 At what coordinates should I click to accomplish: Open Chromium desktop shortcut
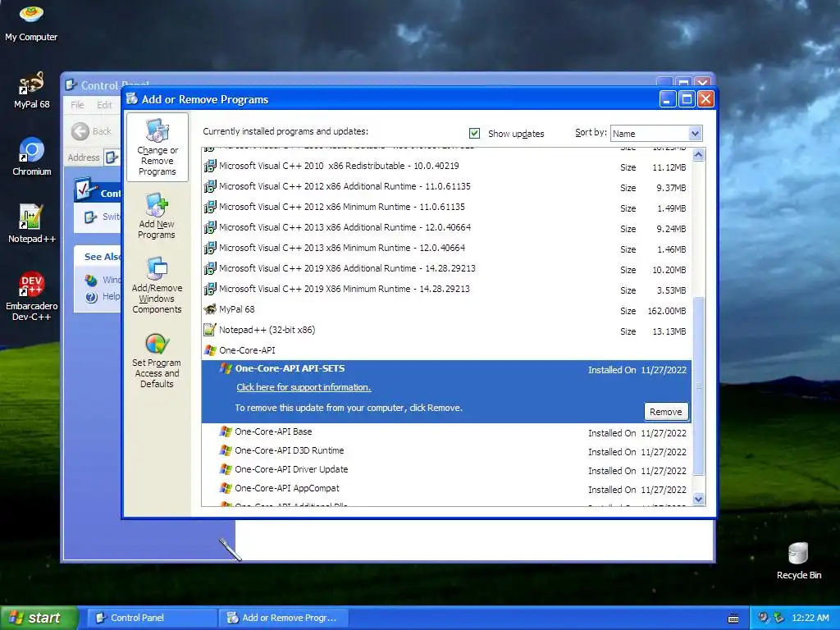[x=31, y=157]
